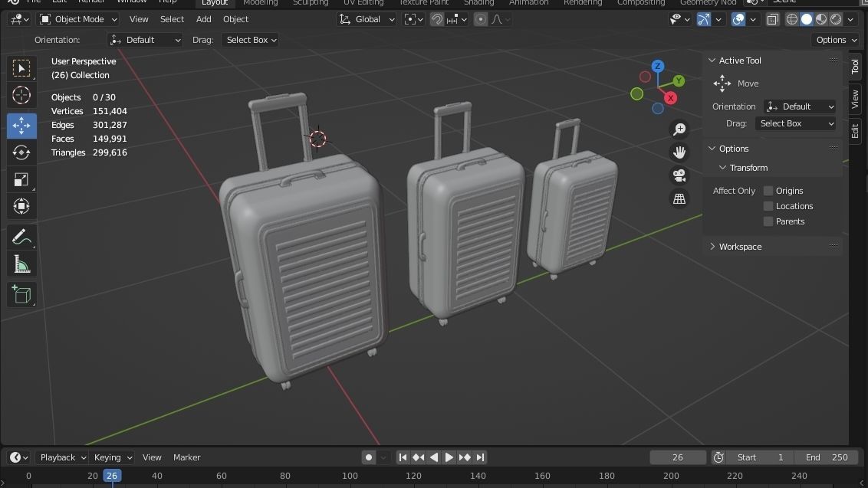The image size is (868, 488).
Task: Open the Keying dropdown
Action: [113, 457]
